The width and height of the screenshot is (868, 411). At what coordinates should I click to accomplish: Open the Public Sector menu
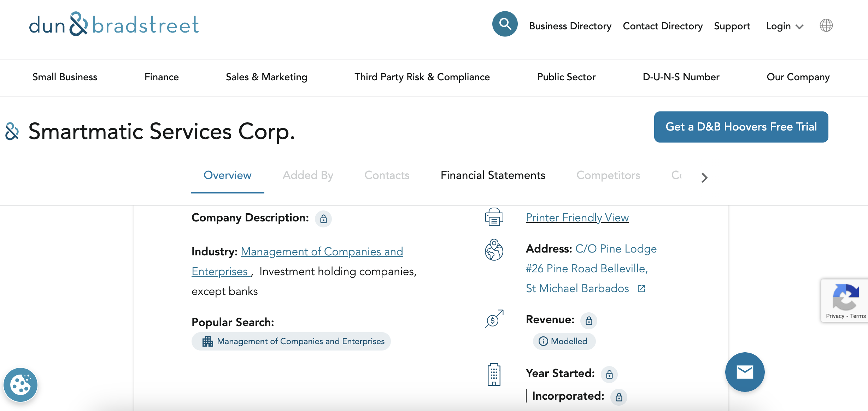tap(566, 77)
